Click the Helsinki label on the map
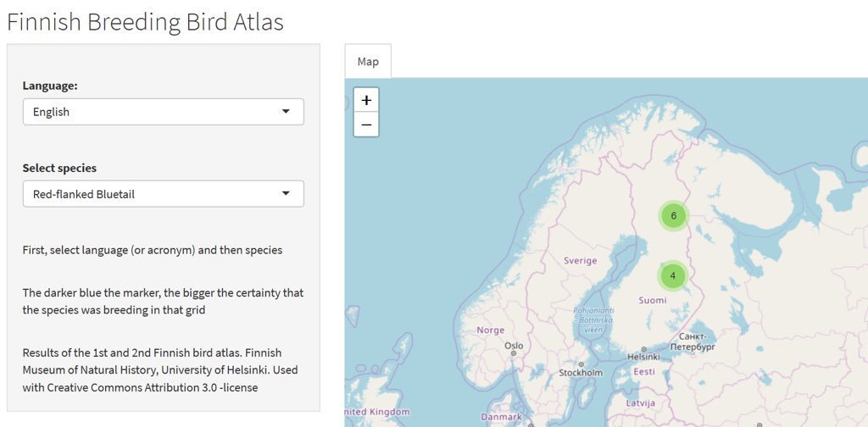 click(x=643, y=358)
